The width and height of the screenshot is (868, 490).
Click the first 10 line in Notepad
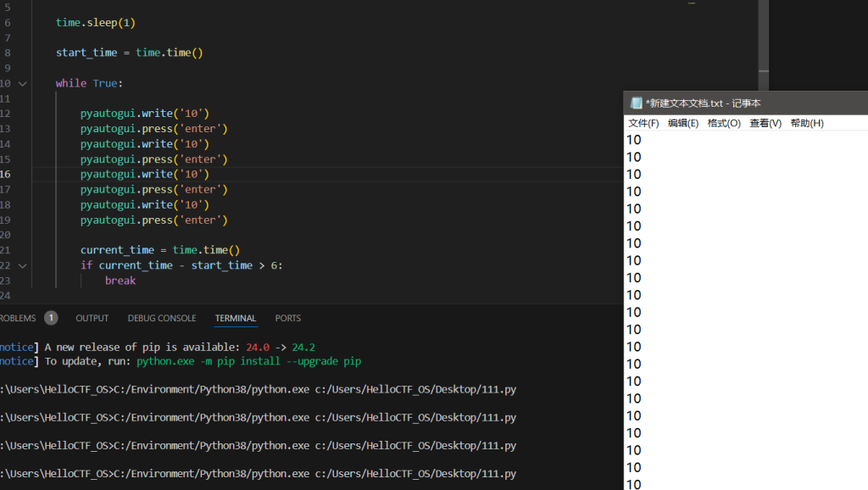(x=634, y=140)
